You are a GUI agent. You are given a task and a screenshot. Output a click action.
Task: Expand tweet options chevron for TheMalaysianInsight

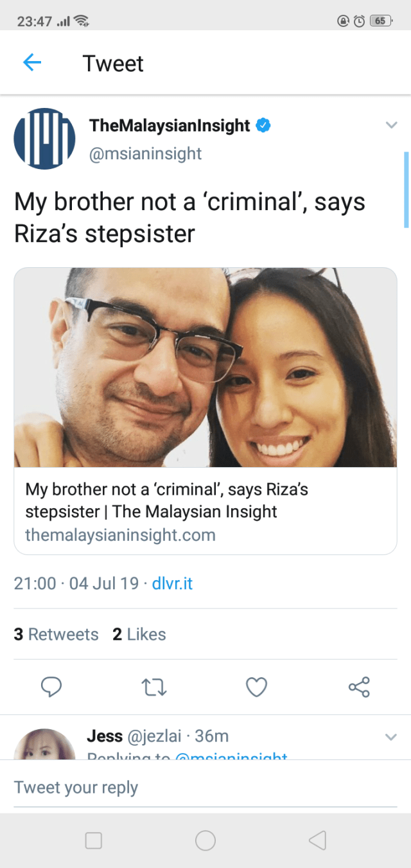pyautogui.click(x=391, y=126)
